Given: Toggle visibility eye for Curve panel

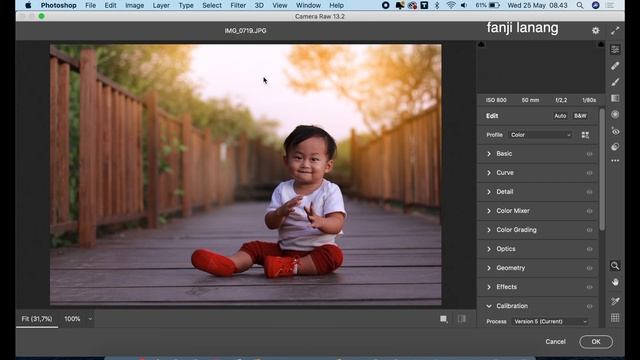Looking at the screenshot, I should click(589, 173).
